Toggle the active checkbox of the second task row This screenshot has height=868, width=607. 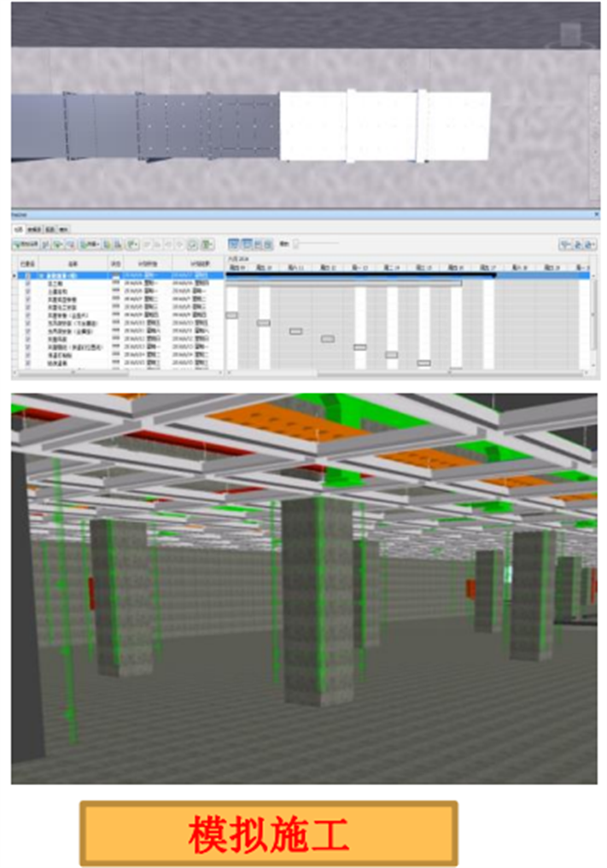(x=28, y=284)
